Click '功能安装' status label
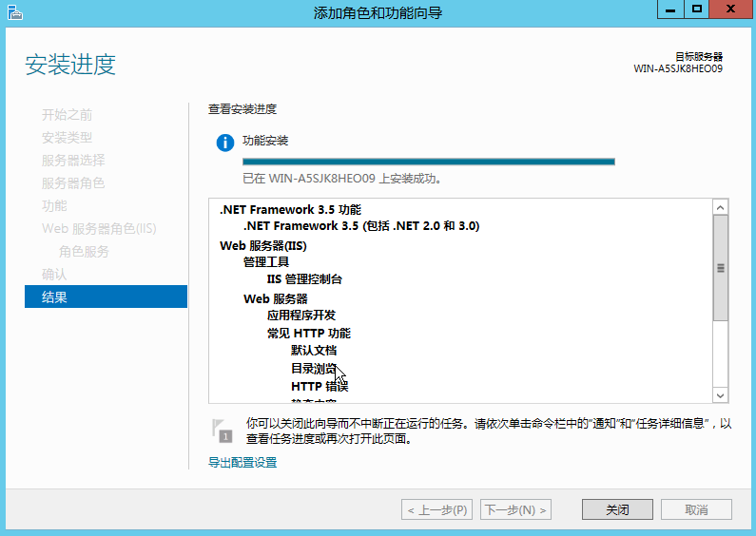 pos(265,141)
